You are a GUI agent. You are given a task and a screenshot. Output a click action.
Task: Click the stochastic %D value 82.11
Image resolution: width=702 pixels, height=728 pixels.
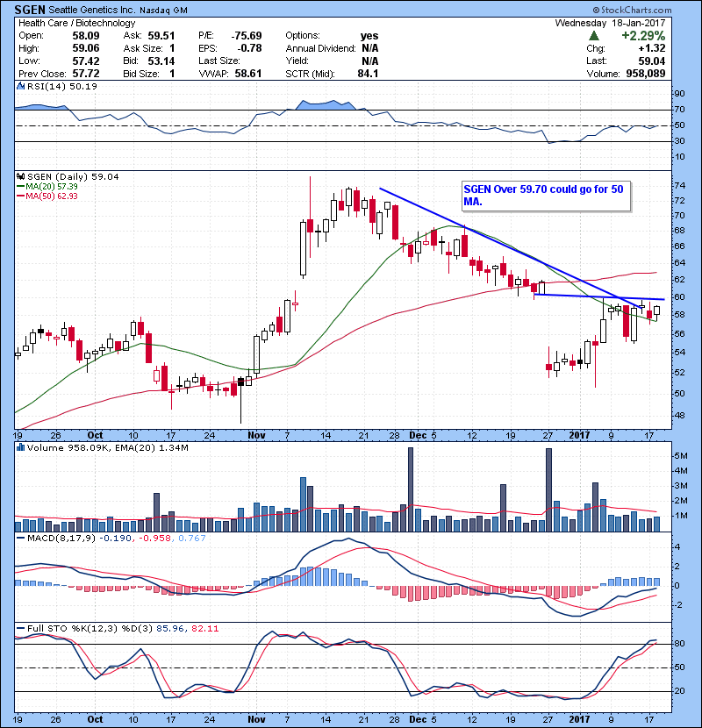click(204, 629)
